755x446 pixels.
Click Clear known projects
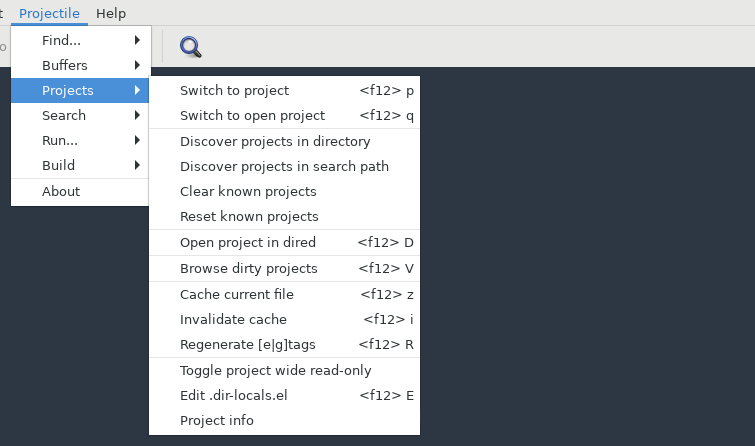click(x=248, y=191)
